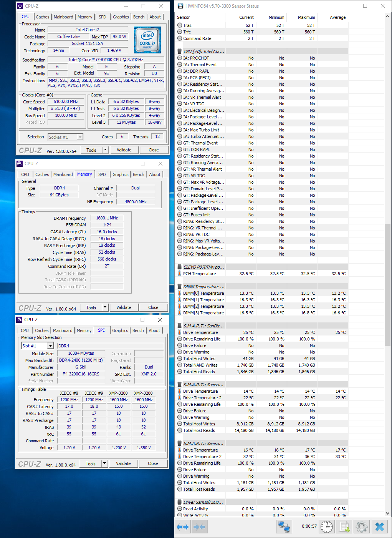Click the thermometer icon for DIMM[0] Temperature
The width and height of the screenshot is (392, 538).
click(x=179, y=293)
